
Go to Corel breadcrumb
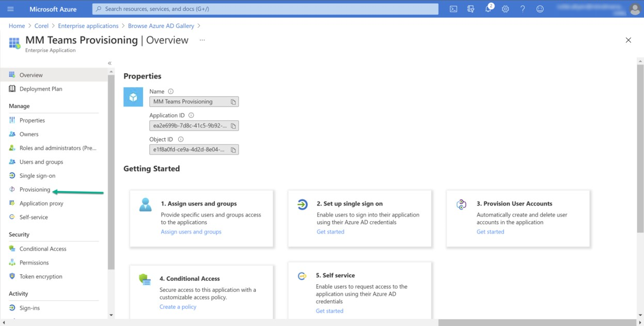coord(41,26)
